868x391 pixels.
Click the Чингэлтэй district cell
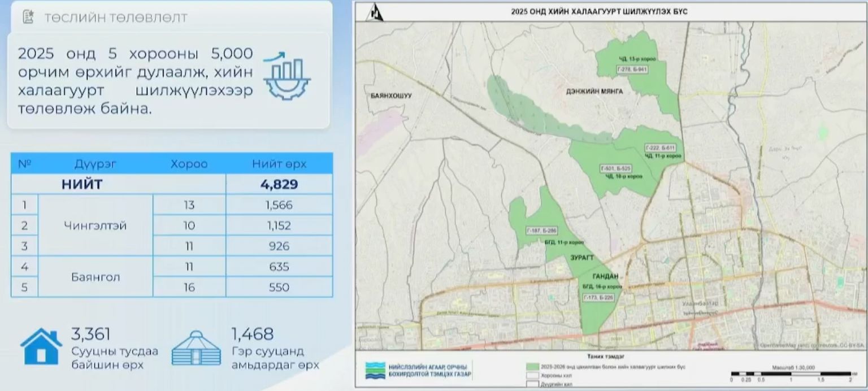point(95,225)
